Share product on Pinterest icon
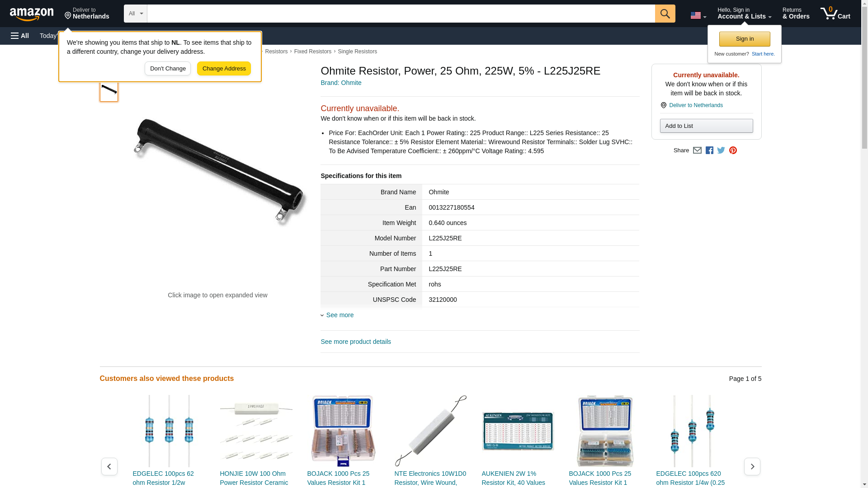868x488 pixels. click(x=733, y=150)
